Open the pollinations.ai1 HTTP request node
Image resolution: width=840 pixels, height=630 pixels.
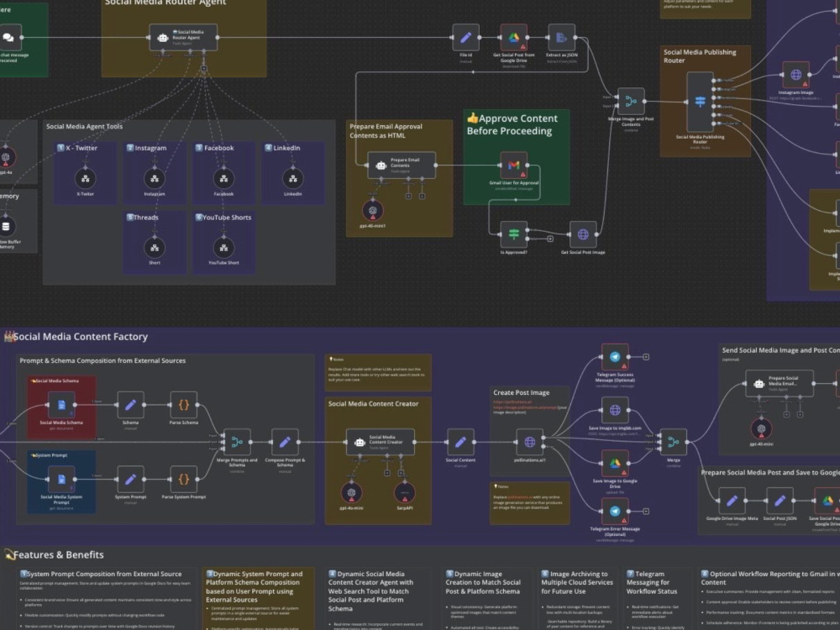pos(529,442)
